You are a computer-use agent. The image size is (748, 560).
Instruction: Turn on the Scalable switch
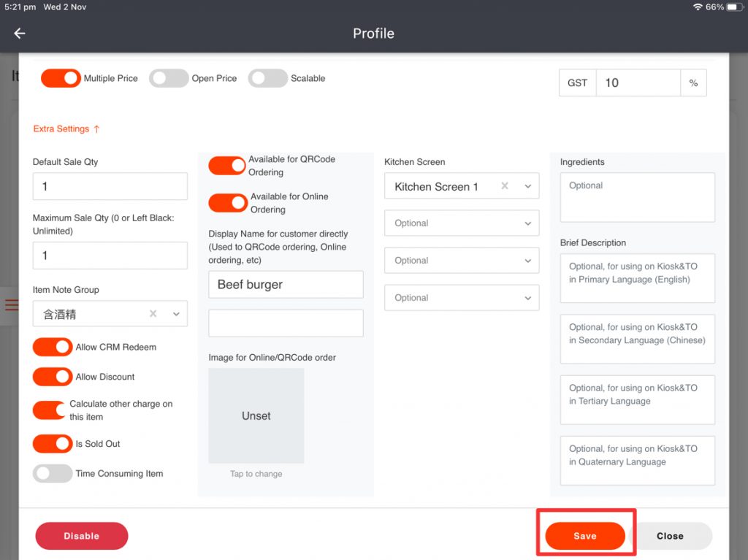pos(268,78)
